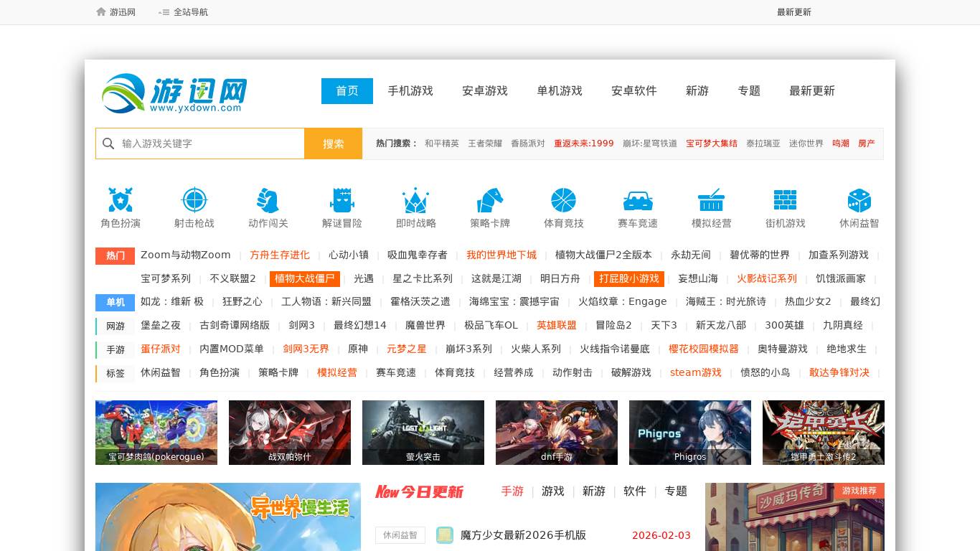This screenshot has width=980, height=551.
Task: Open the 王者荣耀 hot search link
Action: [485, 143]
